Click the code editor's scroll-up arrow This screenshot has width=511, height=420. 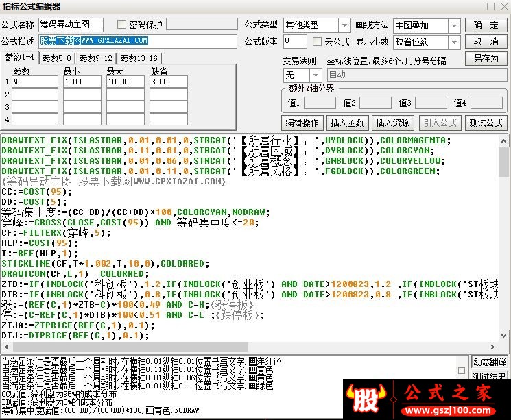(504, 140)
